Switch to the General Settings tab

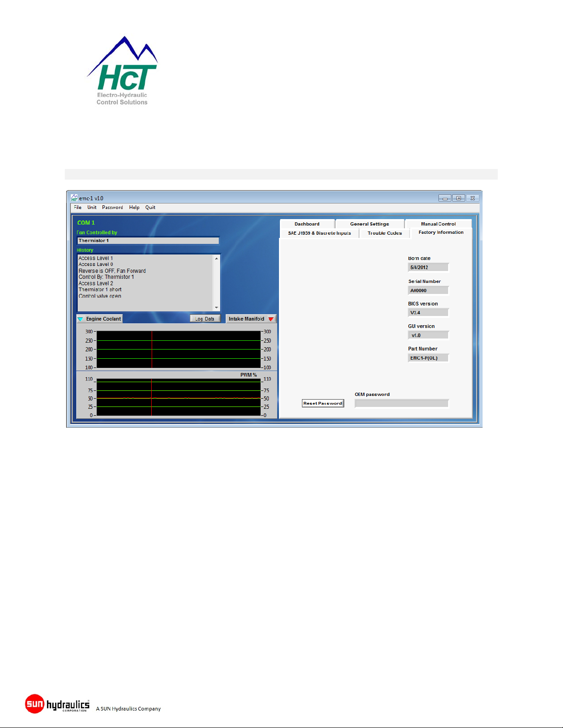(370, 224)
